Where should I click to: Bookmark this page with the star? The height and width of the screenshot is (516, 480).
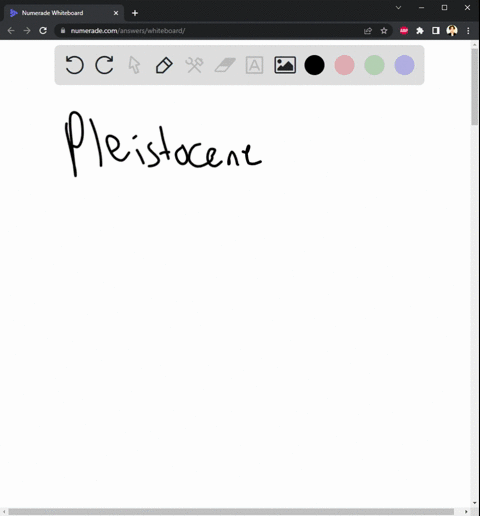pyautogui.click(x=384, y=31)
